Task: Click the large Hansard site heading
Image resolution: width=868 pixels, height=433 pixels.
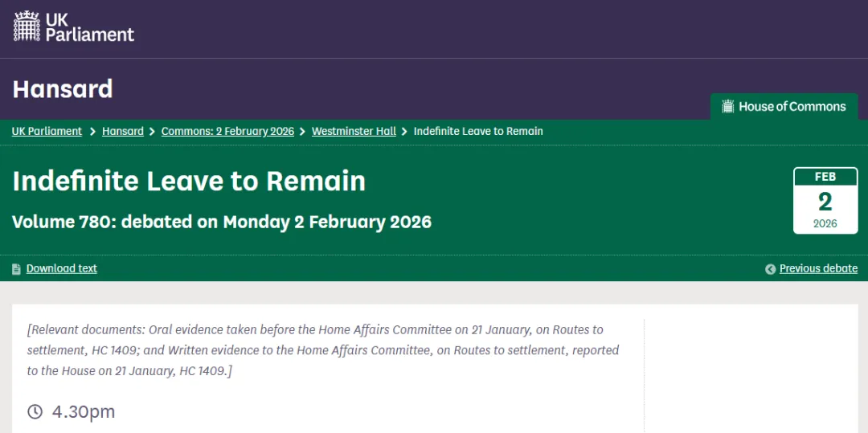Action: pyautogui.click(x=63, y=88)
